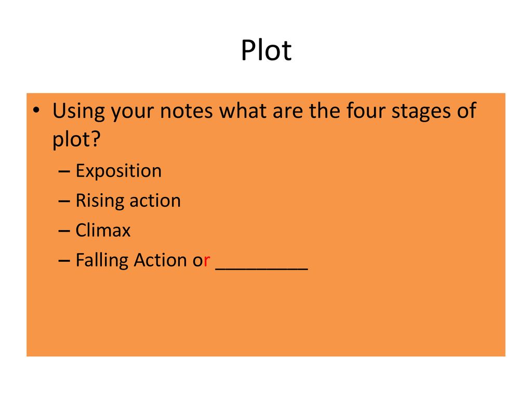Screen dimensions: 532x399
Task: Click the word 'notes' in the question
Action: click(x=187, y=112)
